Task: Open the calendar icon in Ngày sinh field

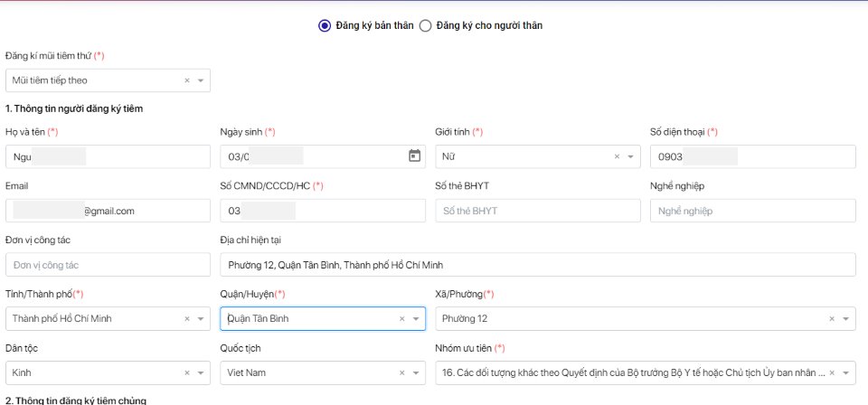Action: pyautogui.click(x=414, y=155)
